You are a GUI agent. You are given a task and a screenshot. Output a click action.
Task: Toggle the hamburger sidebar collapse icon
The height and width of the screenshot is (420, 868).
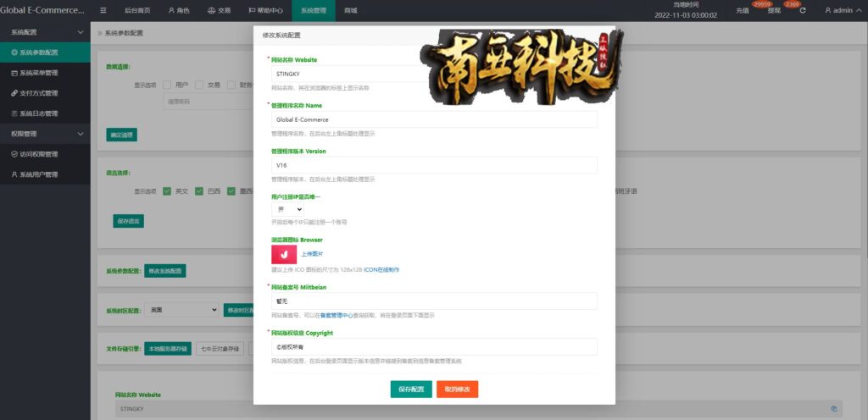point(103,10)
